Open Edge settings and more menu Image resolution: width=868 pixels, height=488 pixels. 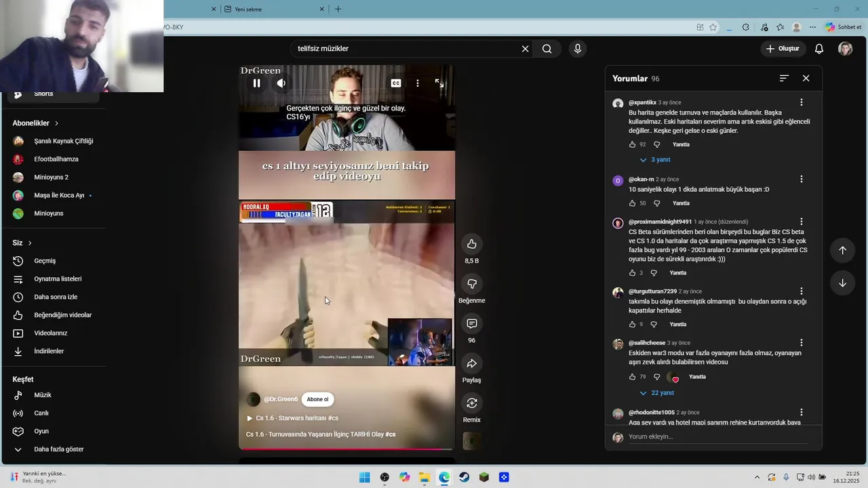click(813, 27)
